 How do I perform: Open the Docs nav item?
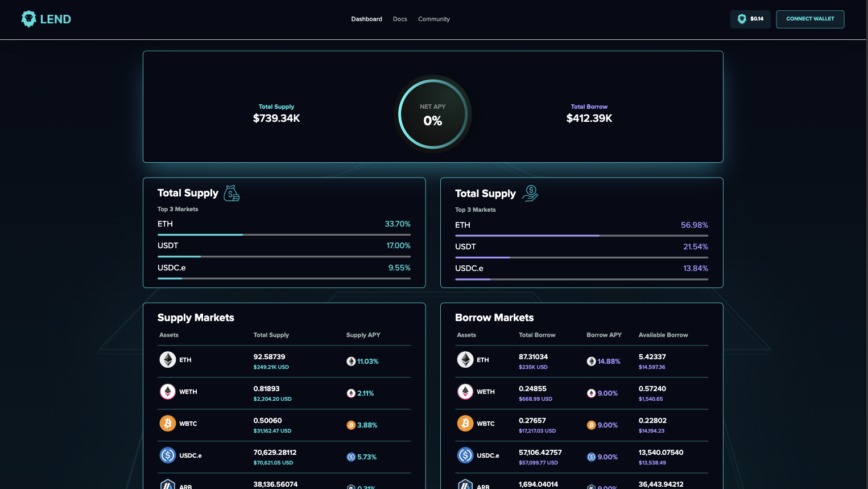400,19
